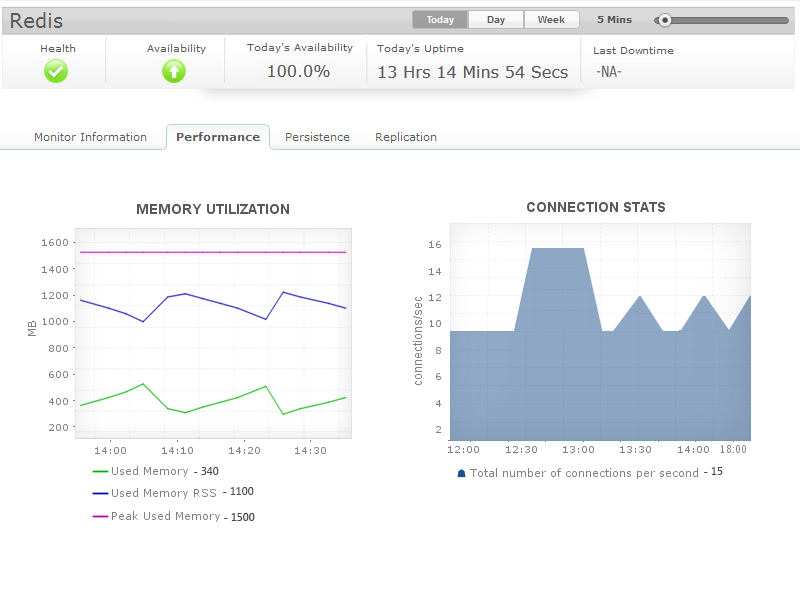
Task: Click the connections per second value 15
Action: 717,471
